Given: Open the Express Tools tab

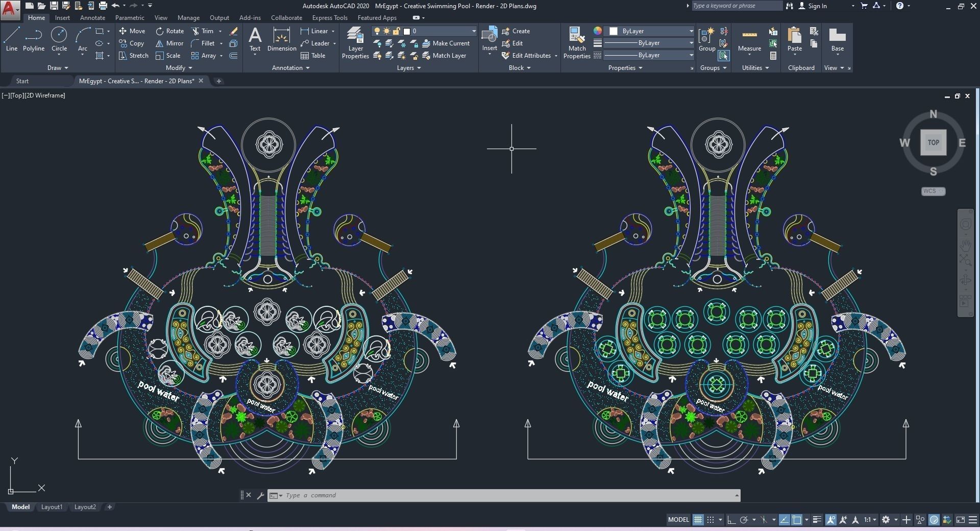Looking at the screenshot, I should tap(330, 18).
